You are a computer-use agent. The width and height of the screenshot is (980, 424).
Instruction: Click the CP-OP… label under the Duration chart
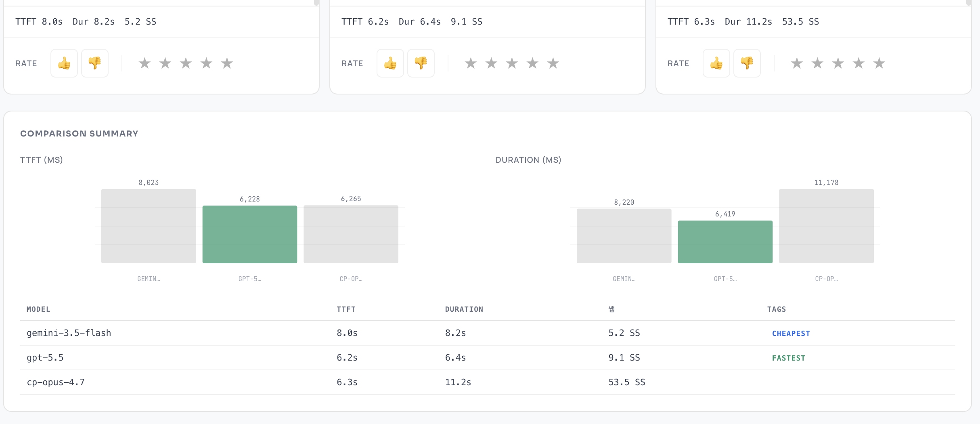[x=827, y=279]
